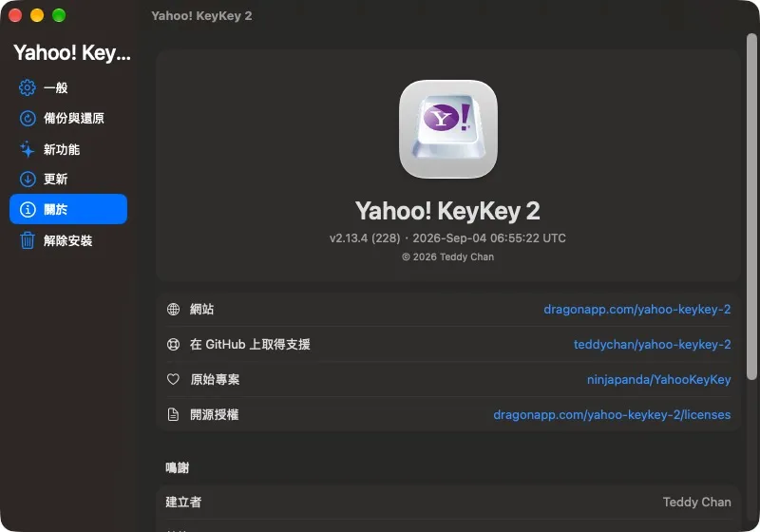Viewport: 760px width, 532px height.
Task: Open the yahoo-keykey-2/licenses link
Action: pos(612,415)
